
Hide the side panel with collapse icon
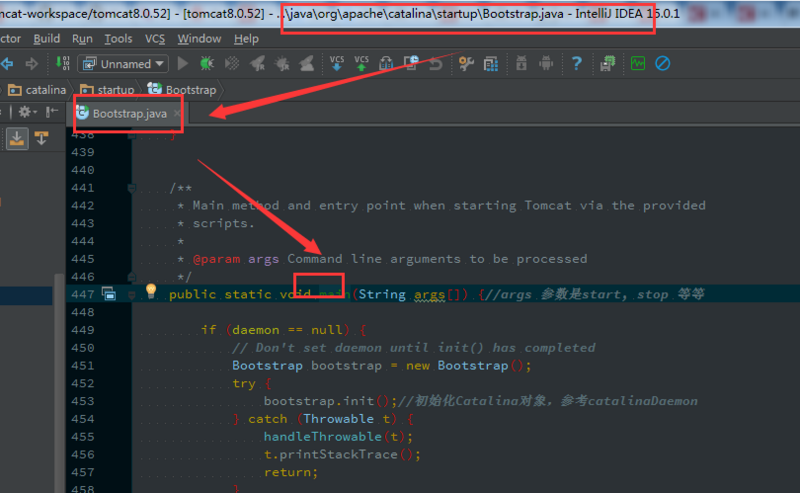pyautogui.click(x=52, y=112)
